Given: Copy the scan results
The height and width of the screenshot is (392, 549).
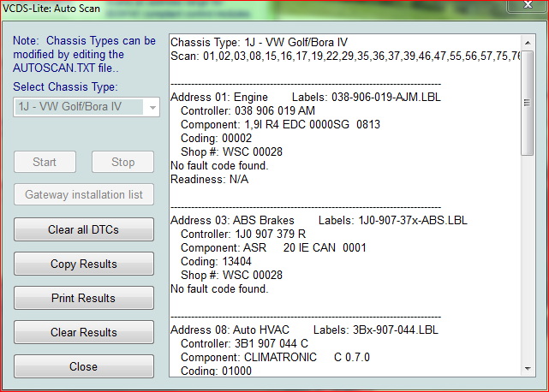Looking at the screenshot, I should point(84,264).
